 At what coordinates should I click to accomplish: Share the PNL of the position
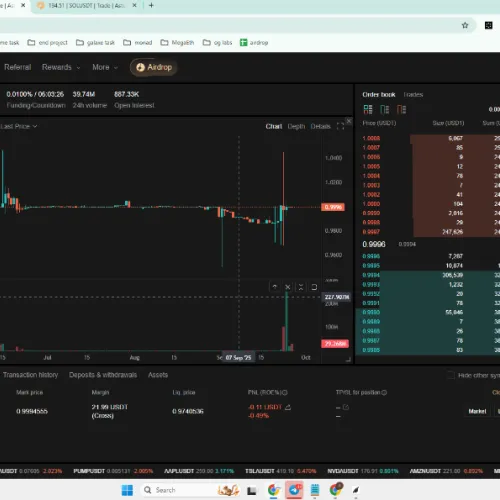288,407
